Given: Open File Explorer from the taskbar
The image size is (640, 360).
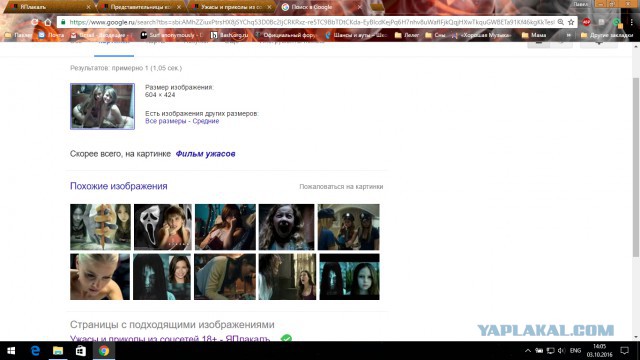Looking at the screenshot, I should (x=58, y=351).
